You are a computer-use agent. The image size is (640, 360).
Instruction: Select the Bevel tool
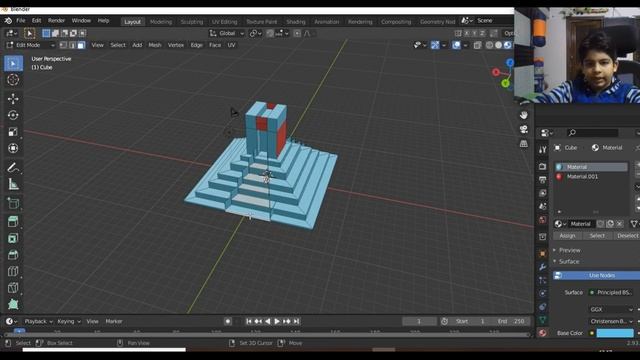tap(13, 255)
